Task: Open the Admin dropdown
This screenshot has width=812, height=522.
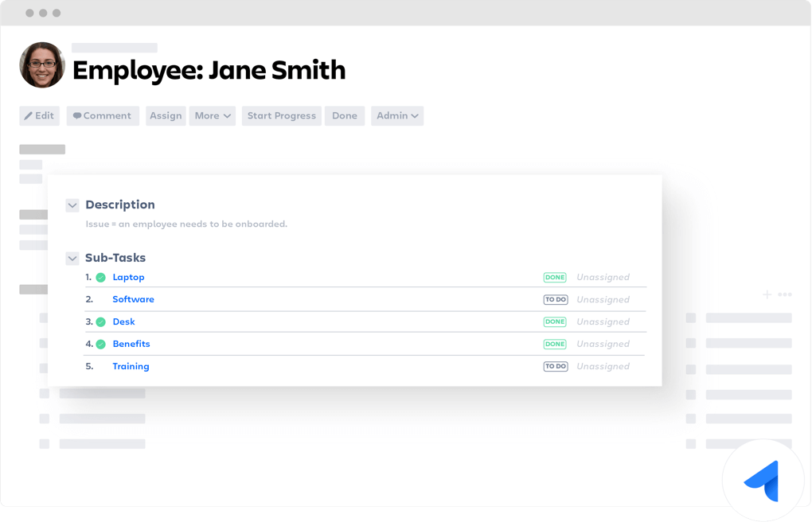Action: click(x=396, y=115)
